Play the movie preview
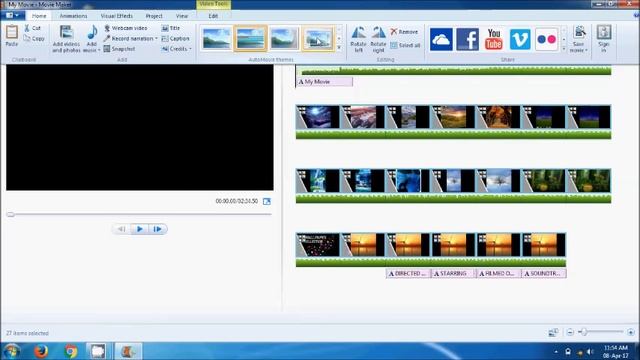The width and height of the screenshot is (640, 360). tap(140, 229)
